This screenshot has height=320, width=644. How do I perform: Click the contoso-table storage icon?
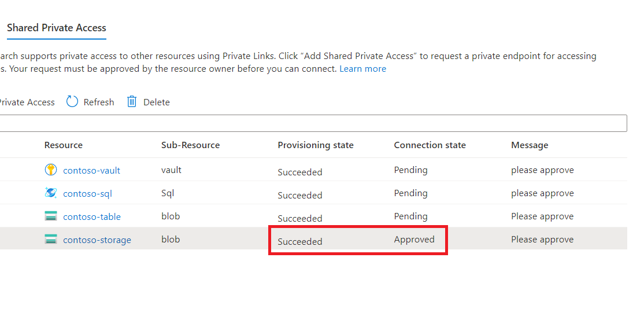pyautogui.click(x=51, y=216)
